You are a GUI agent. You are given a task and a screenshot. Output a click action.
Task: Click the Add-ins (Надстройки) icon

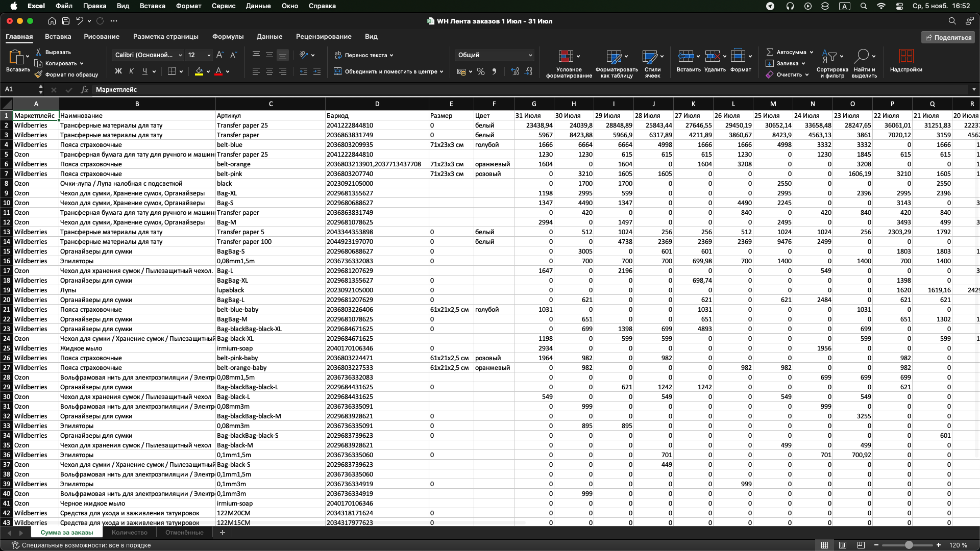point(906,57)
